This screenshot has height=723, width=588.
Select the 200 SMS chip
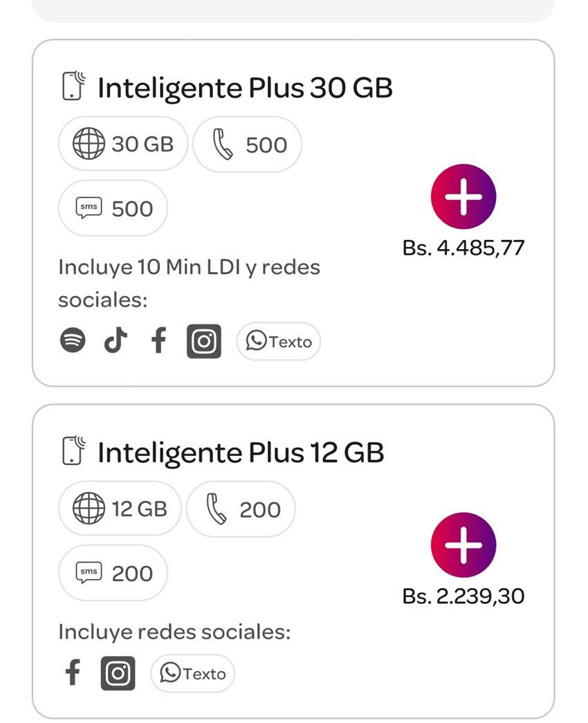pyautogui.click(x=113, y=573)
